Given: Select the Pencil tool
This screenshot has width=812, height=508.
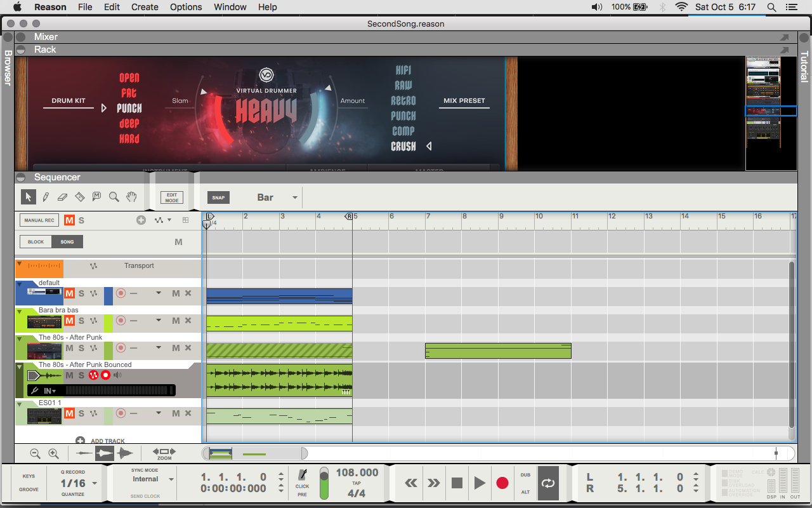Looking at the screenshot, I should [x=46, y=197].
